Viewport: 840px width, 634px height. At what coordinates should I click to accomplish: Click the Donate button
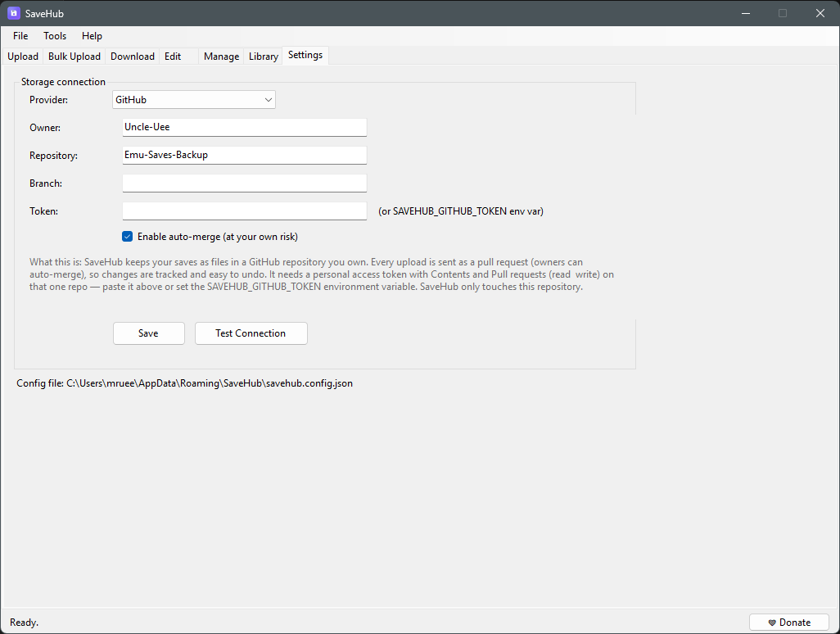pos(789,623)
